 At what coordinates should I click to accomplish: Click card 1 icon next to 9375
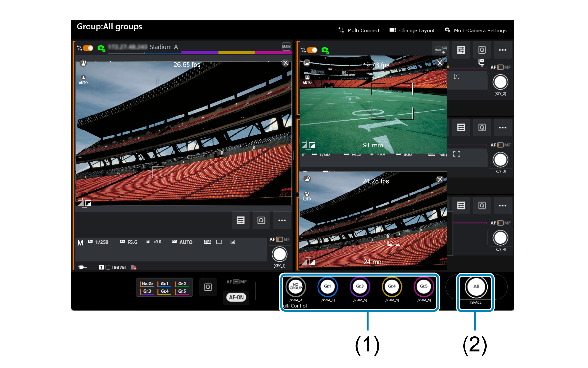pos(101,267)
